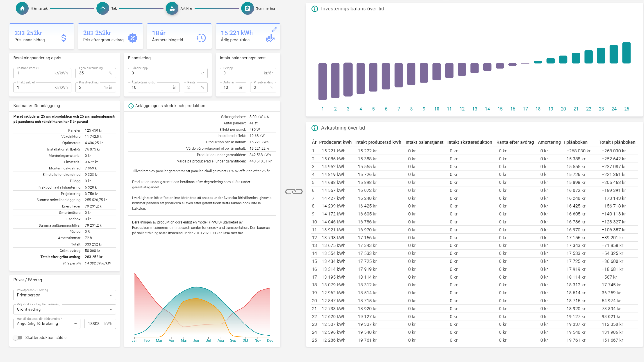The height and width of the screenshot is (362, 644).
Task: Click the Kostnad köpt el input field
Action: click(42, 73)
